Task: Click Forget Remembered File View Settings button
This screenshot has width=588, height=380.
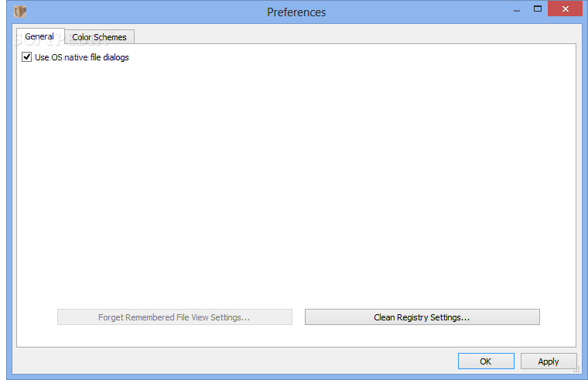Action: click(x=175, y=317)
